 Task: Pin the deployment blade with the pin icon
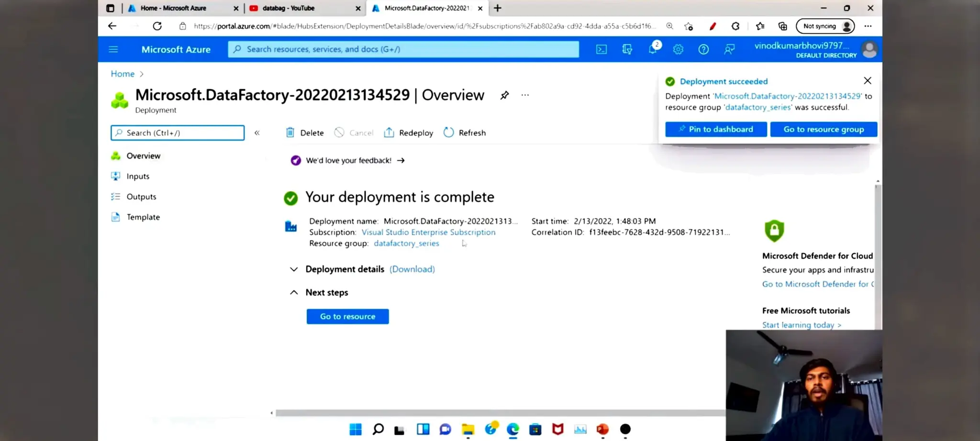(504, 95)
